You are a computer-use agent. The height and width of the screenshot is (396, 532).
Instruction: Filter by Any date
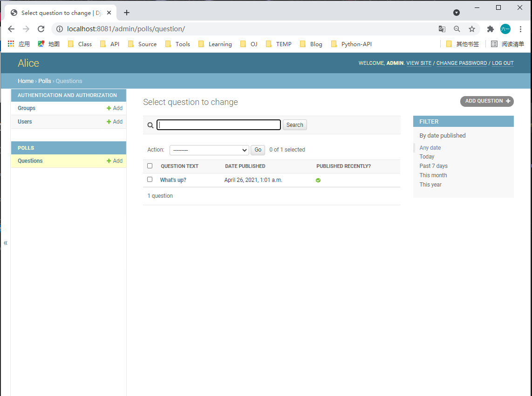[430, 148]
